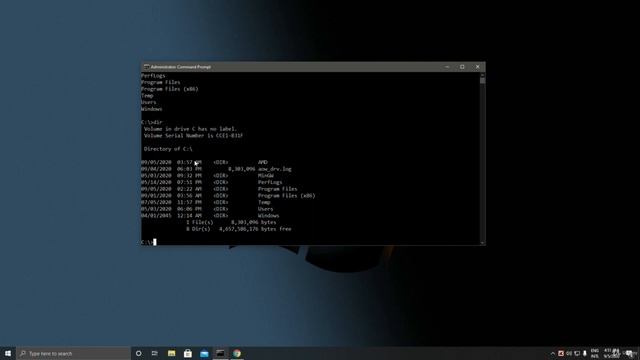
Task: Click the '1 File(s)' summary line
Action: coord(231,222)
